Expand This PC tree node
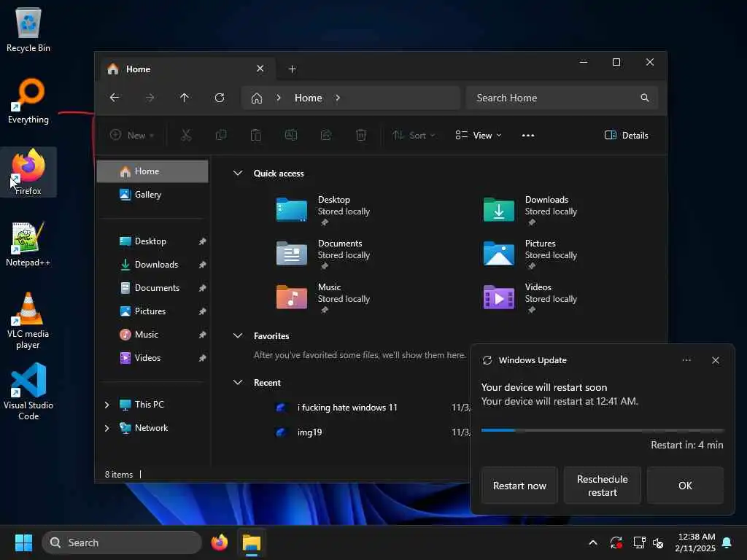Screen dimensions: 747x560 point(107,404)
